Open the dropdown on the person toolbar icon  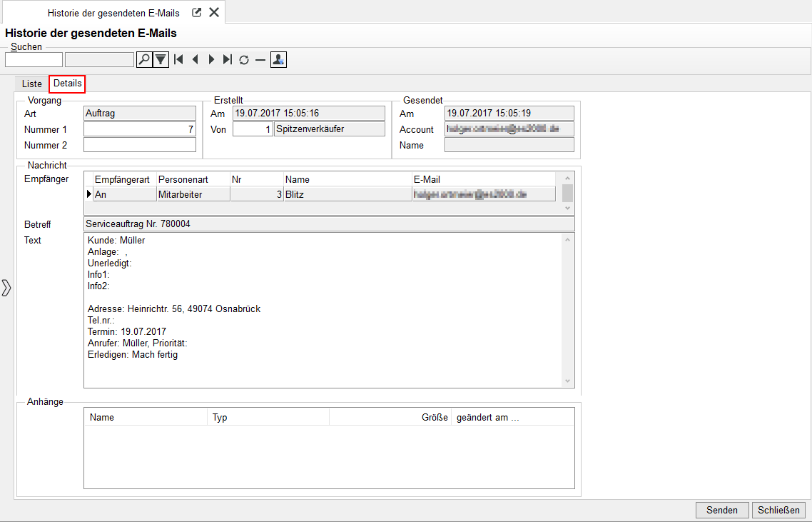click(283, 63)
